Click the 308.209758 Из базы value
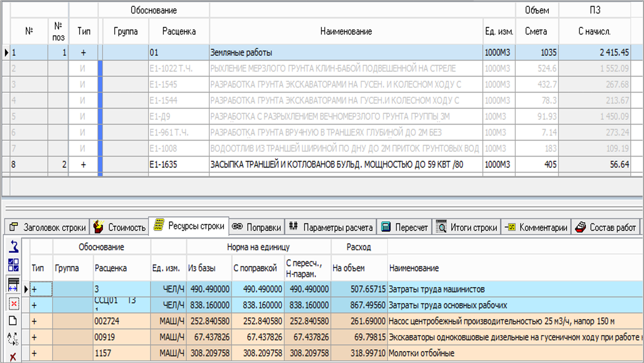 (x=210, y=353)
